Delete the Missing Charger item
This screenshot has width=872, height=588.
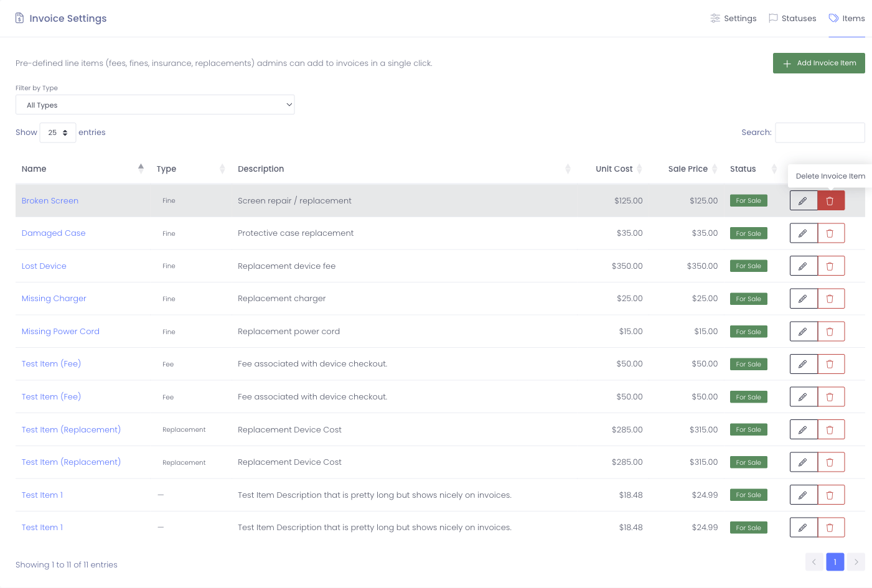tap(831, 299)
